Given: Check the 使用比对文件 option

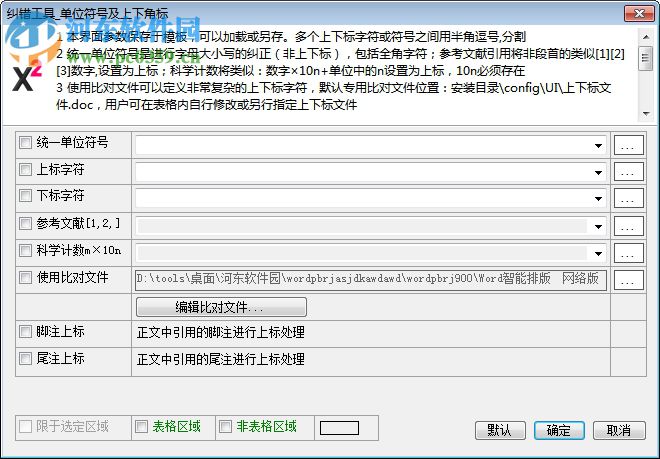Looking at the screenshot, I should 26,278.
